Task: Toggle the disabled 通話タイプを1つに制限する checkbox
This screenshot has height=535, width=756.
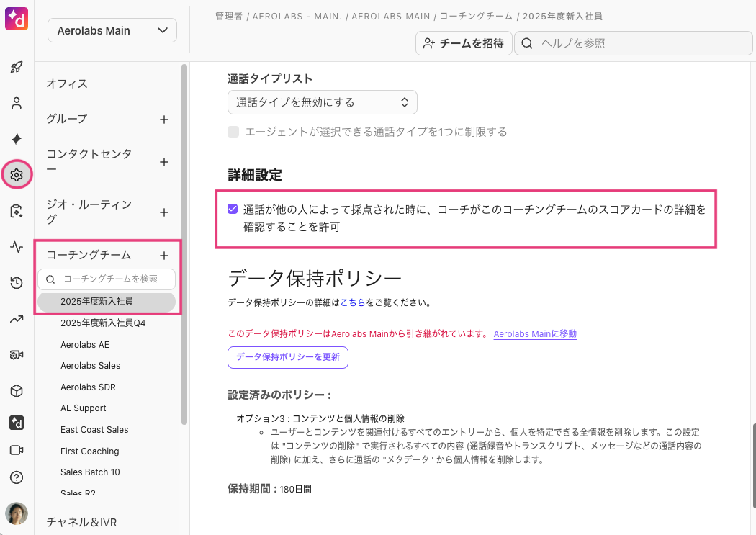Action: click(x=233, y=132)
